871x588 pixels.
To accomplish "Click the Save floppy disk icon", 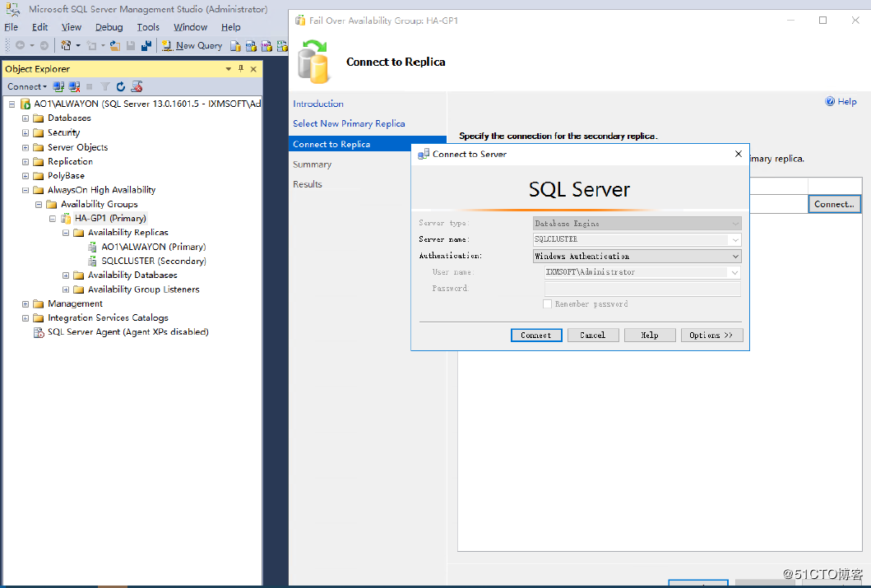I will pos(131,45).
